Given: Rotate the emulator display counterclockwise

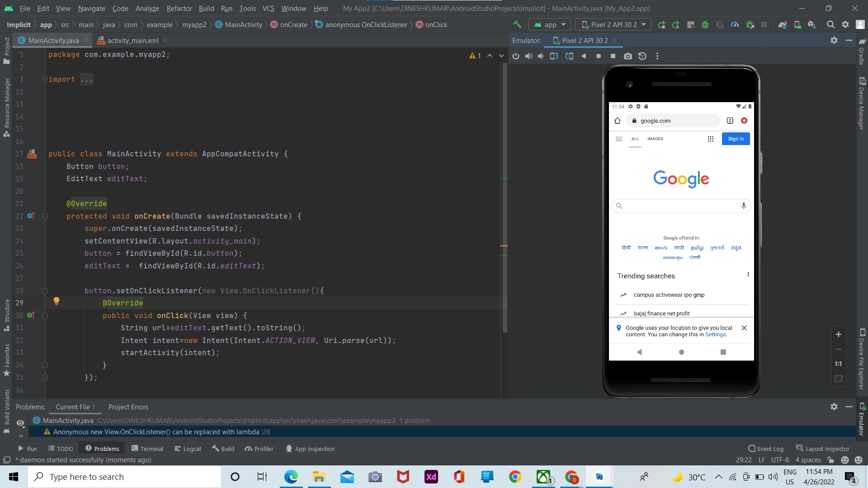Looking at the screenshot, I should 554,56.
